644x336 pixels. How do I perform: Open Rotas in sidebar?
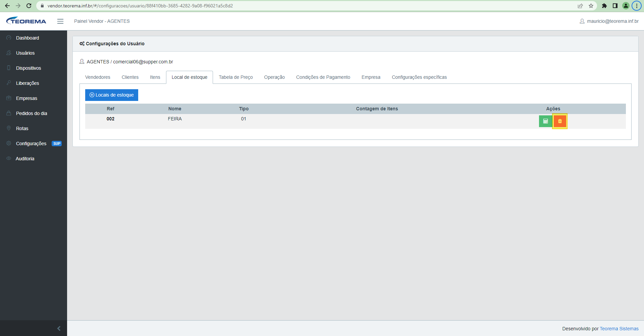[34, 128]
